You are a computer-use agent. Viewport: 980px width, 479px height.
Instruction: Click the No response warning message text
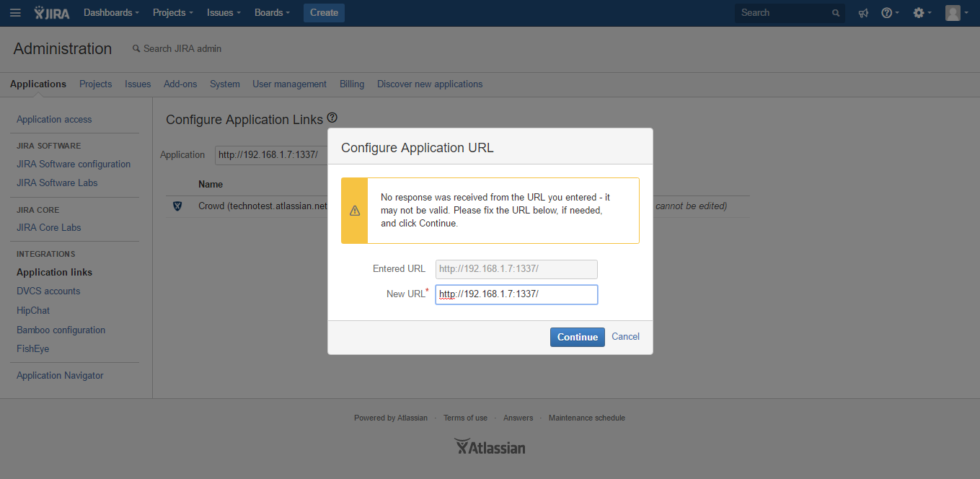click(495, 211)
